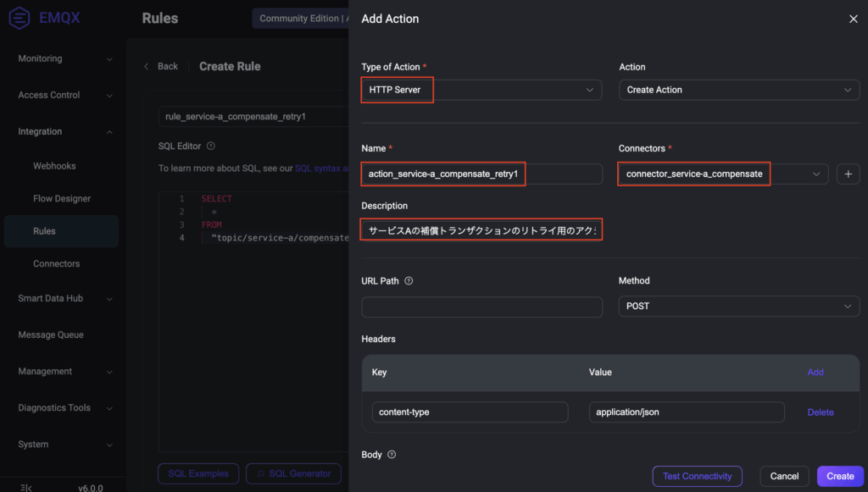
Task: Click the SQL Editor help icon
Action: [x=211, y=146]
